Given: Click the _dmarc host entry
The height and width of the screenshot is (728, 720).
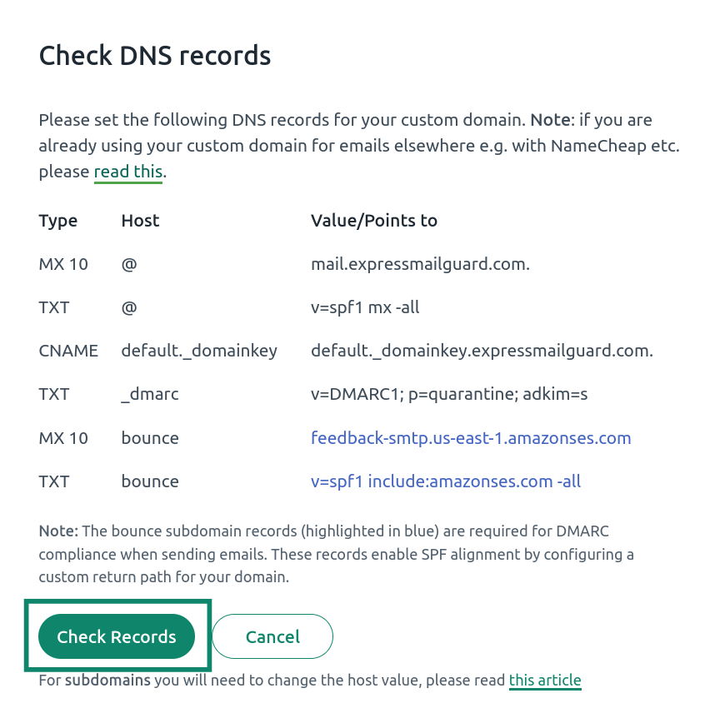Looking at the screenshot, I should click(149, 394).
